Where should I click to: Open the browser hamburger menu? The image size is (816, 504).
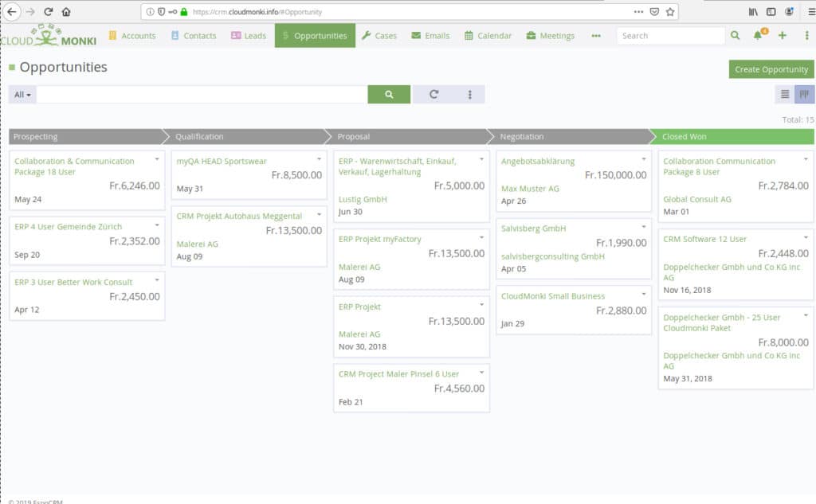(x=810, y=11)
